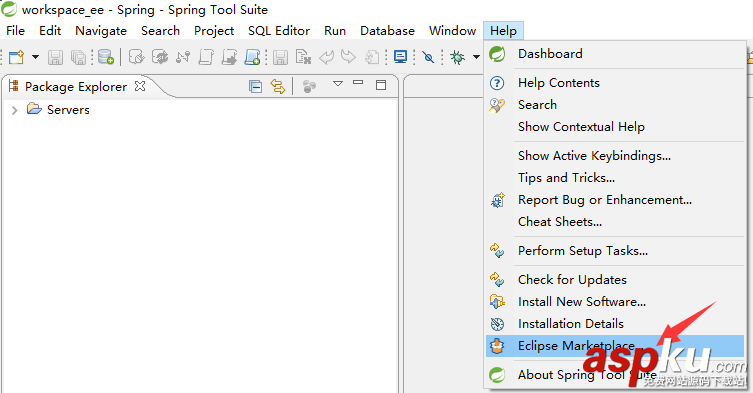Choose About Spring Tool Suite
The image size is (753, 393).
click(x=615, y=375)
